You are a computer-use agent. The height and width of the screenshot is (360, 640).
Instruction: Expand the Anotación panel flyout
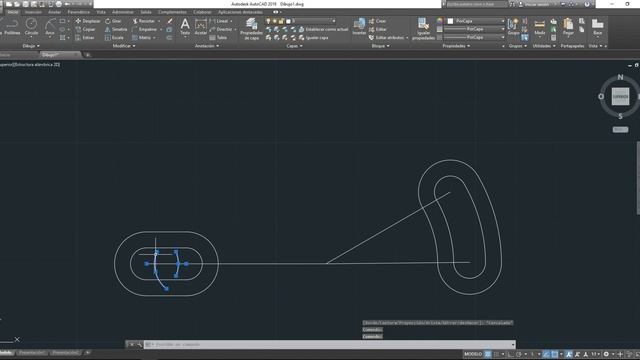(x=207, y=46)
